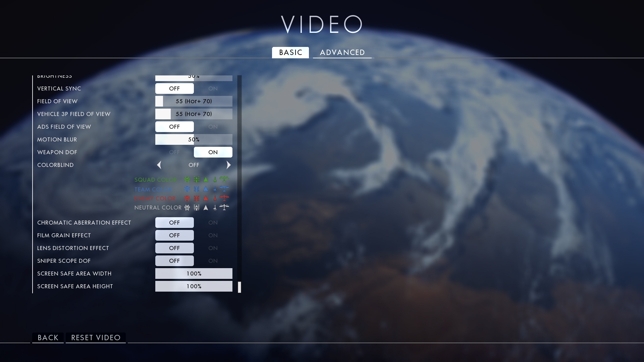
Task: Enable Lens Distortion Effect ON
Action: click(213, 248)
